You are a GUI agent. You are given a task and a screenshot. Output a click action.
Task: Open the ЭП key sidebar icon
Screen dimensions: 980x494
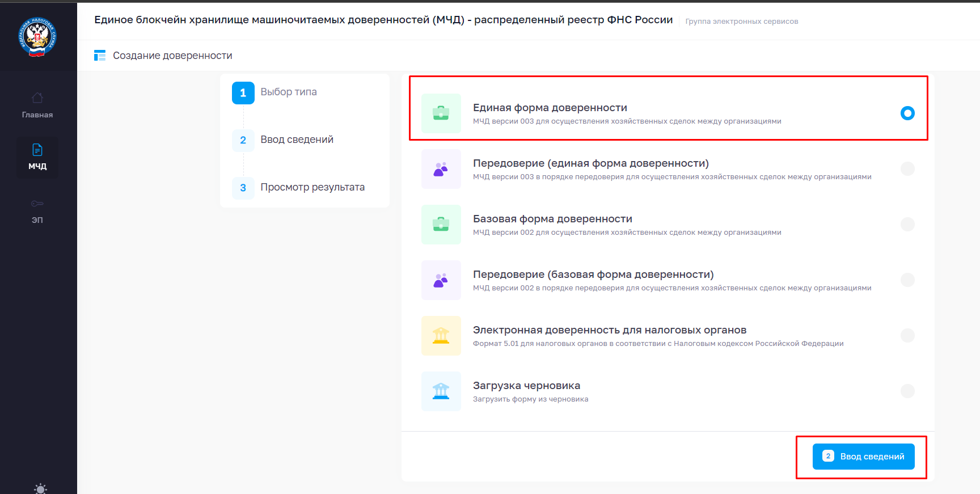[x=37, y=204]
